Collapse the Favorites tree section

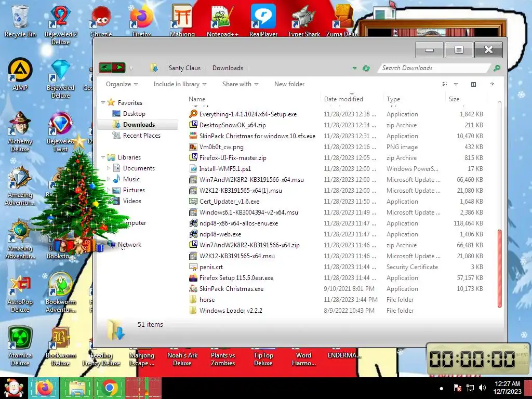[103, 102]
